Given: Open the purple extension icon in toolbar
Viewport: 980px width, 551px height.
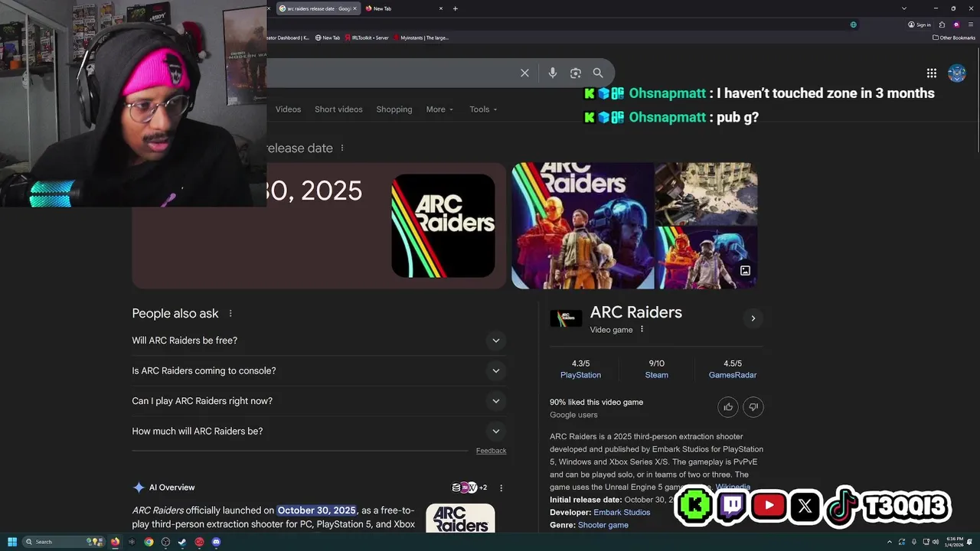Looking at the screenshot, I should tap(956, 24).
